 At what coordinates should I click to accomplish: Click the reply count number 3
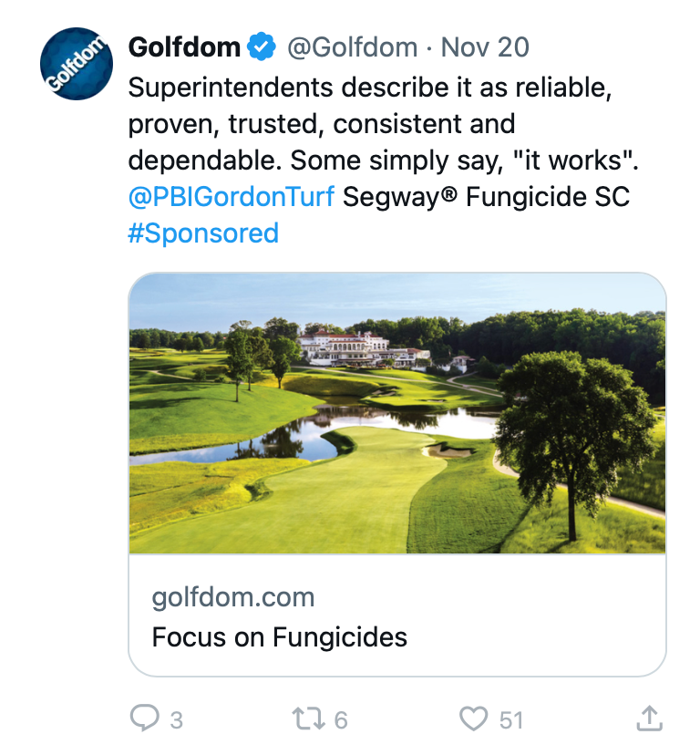point(176,720)
